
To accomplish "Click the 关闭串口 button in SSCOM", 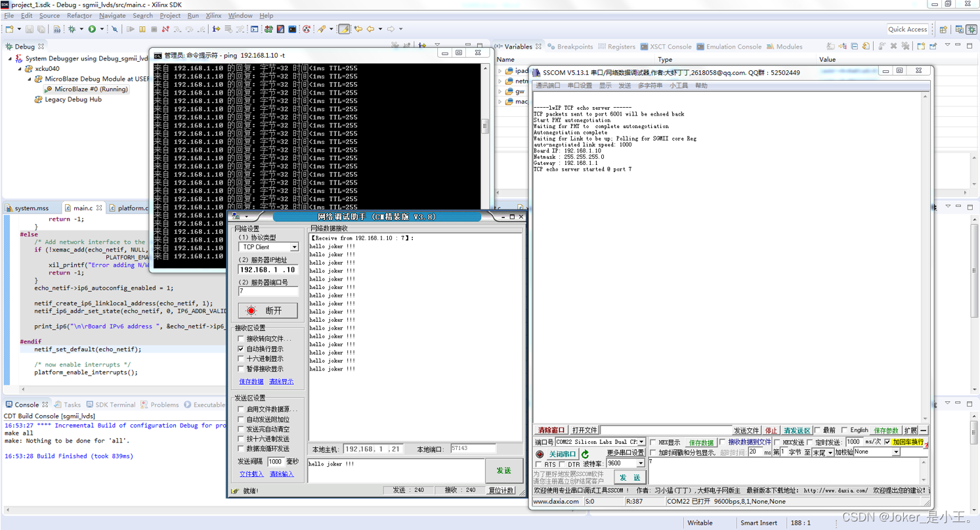I will (x=563, y=454).
